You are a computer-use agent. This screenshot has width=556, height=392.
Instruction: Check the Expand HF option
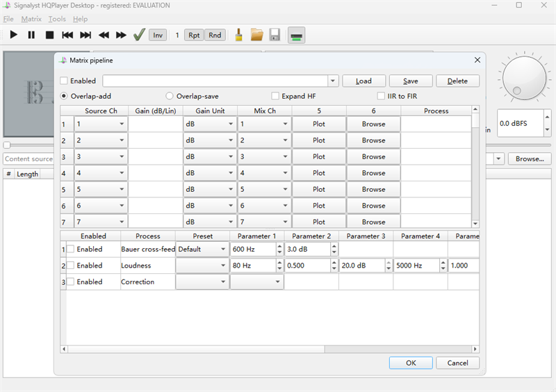(275, 96)
